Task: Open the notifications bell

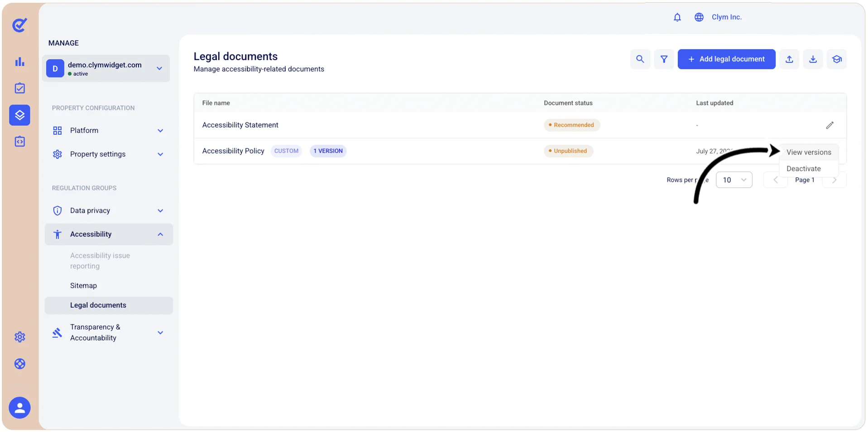Action: point(677,17)
